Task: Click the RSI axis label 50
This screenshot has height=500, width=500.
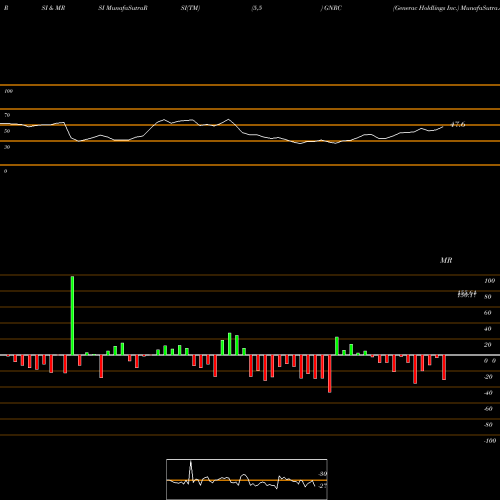Action: click(x=7, y=131)
